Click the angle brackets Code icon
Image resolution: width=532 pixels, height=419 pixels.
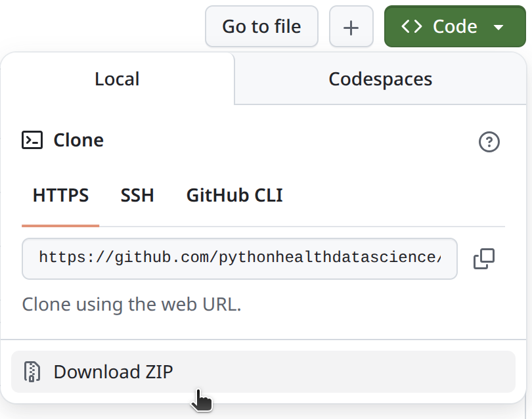[x=411, y=26]
